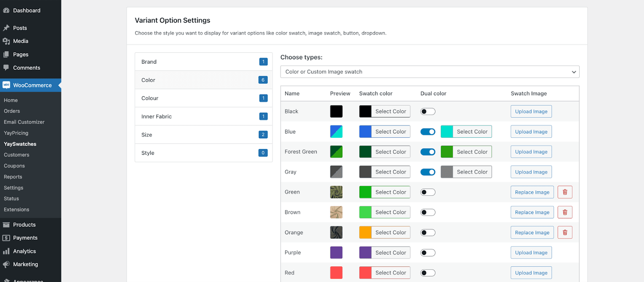644x282 pixels.
Task: Disable dual color toggle for Blue
Action: 428,132
